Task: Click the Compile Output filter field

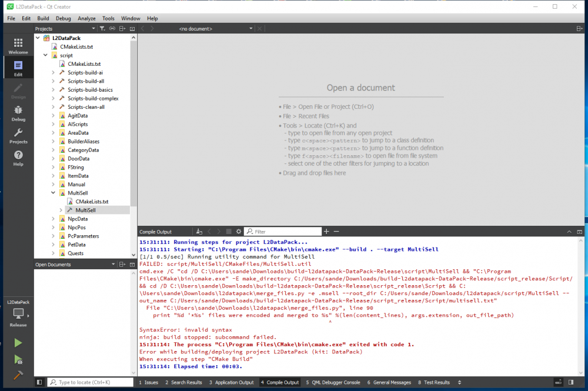Action: [x=286, y=232]
